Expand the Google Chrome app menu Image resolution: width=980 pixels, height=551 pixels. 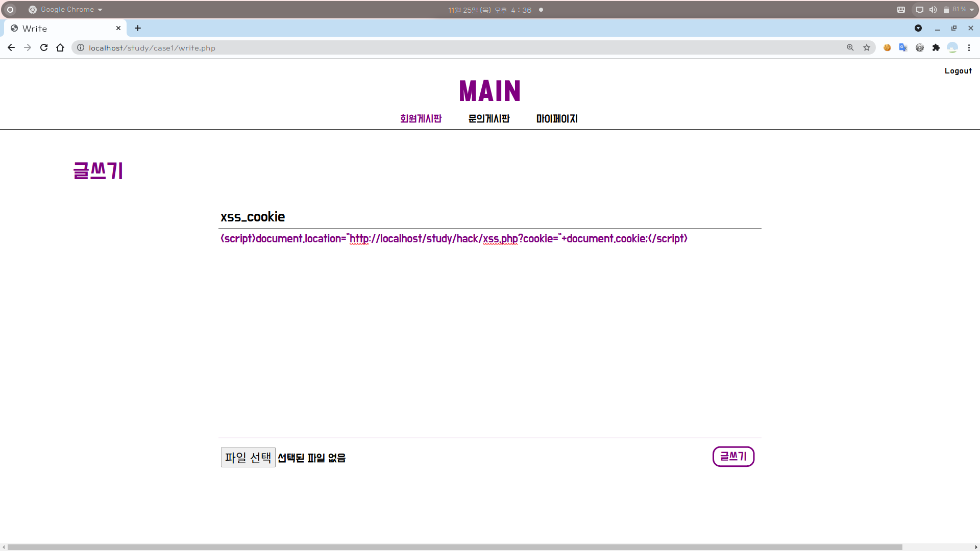coord(66,9)
